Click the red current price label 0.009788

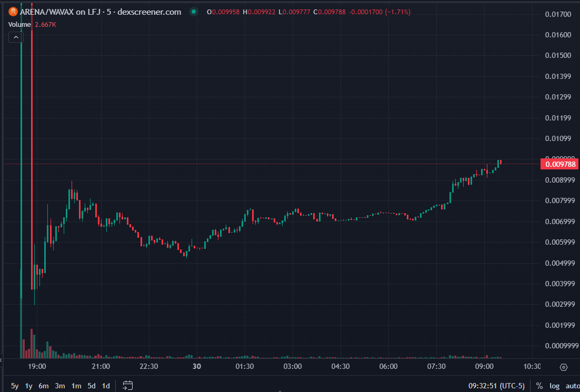[x=559, y=164]
